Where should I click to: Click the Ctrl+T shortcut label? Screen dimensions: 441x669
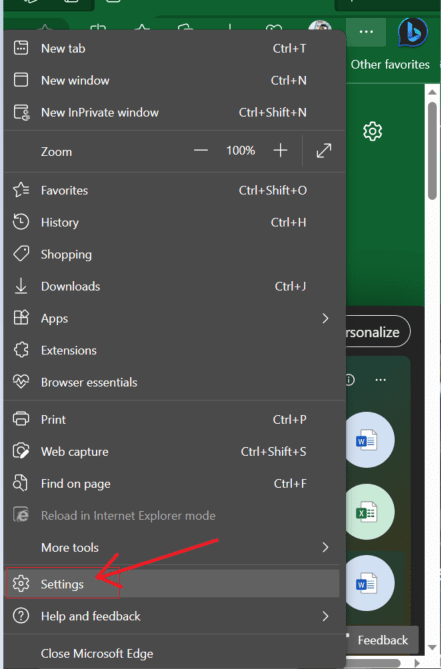[x=290, y=48]
